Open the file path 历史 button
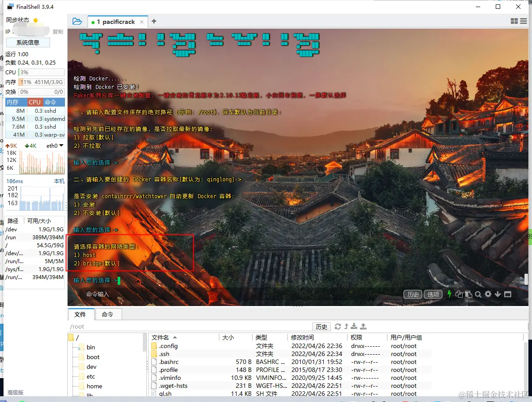532x402 pixels. 321,327
